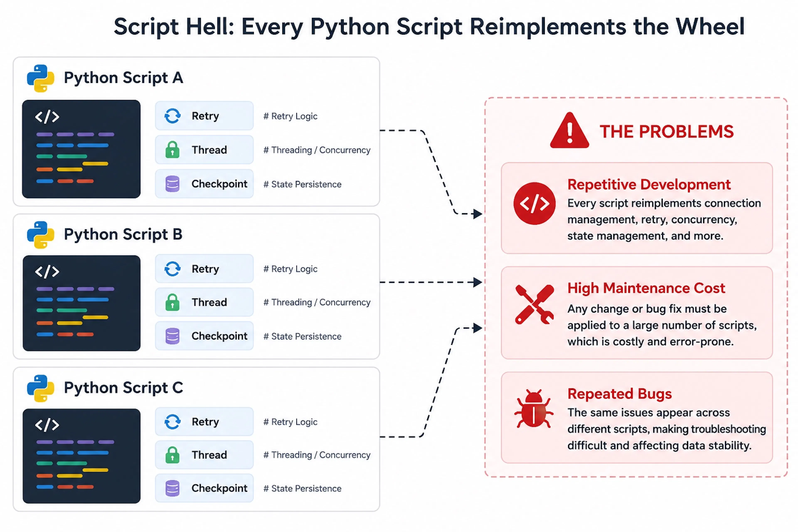Click the purple database icon in Script A

172,184
